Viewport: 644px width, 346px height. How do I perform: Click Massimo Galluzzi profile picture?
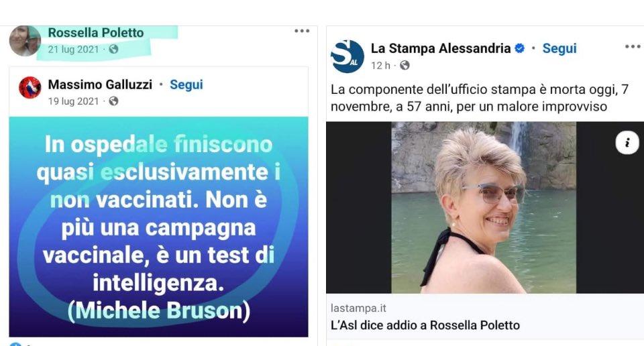click(x=30, y=87)
